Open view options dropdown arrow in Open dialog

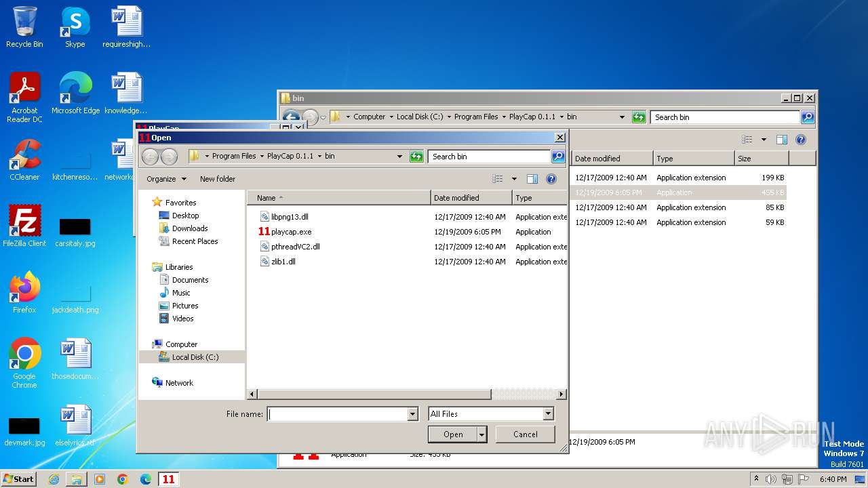[514, 179]
